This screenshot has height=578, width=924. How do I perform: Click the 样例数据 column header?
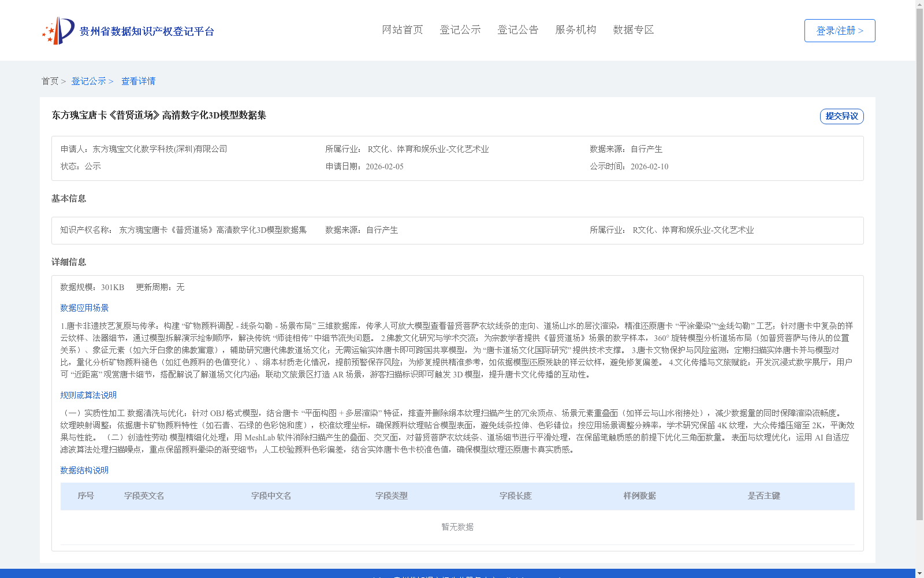[640, 496]
